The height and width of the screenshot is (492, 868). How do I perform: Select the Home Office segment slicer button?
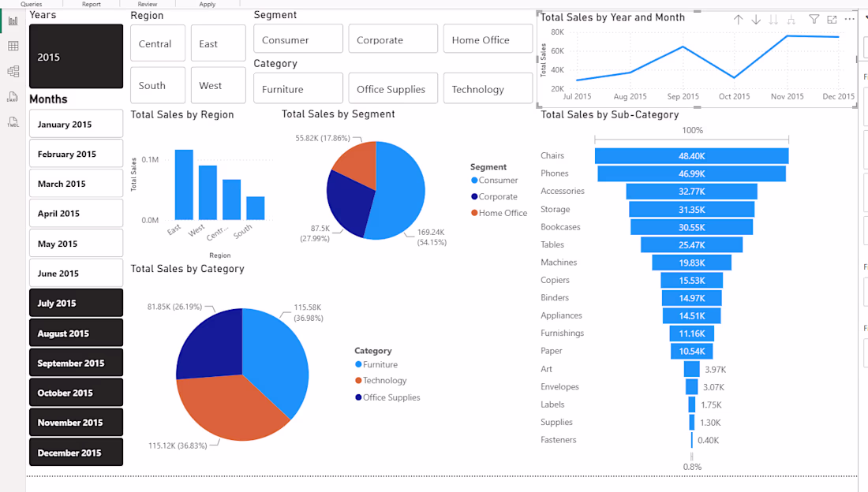pos(488,39)
